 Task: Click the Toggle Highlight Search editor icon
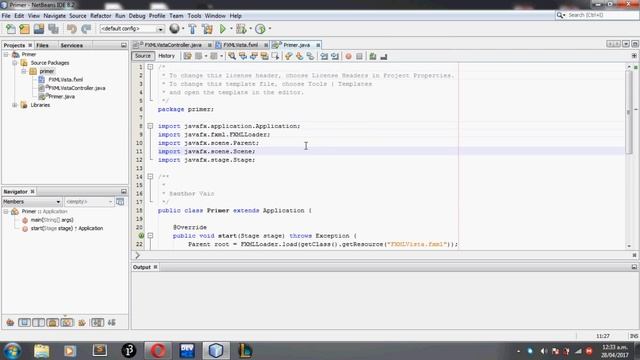tap(264, 56)
